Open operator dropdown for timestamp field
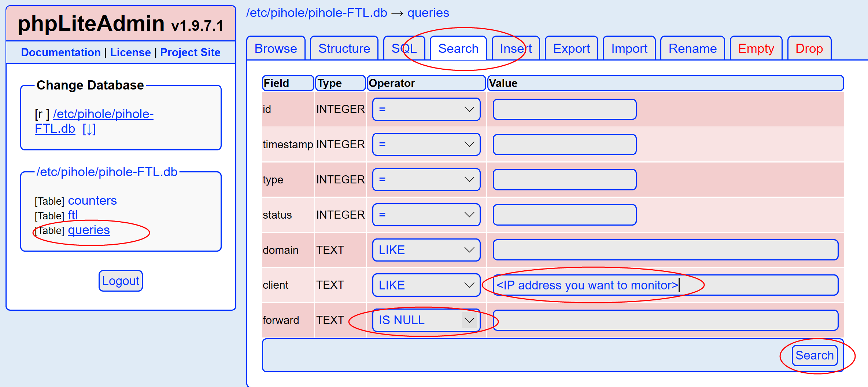This screenshot has width=868, height=387. point(426,145)
